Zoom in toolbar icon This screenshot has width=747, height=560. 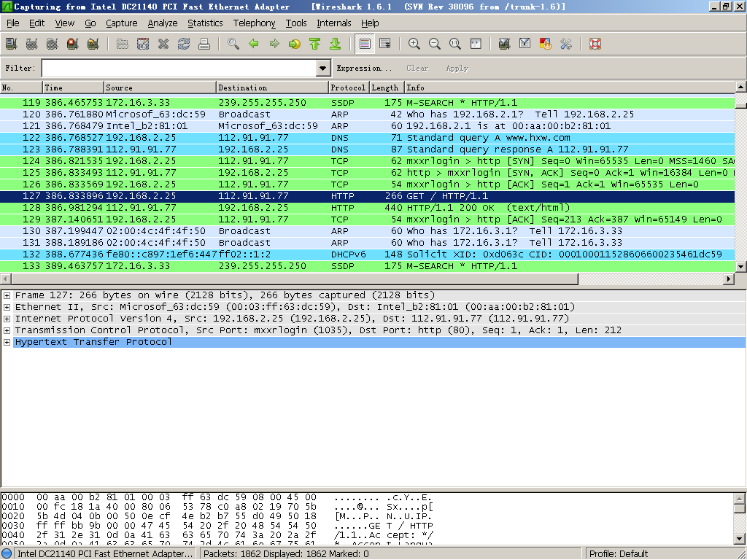coord(414,44)
